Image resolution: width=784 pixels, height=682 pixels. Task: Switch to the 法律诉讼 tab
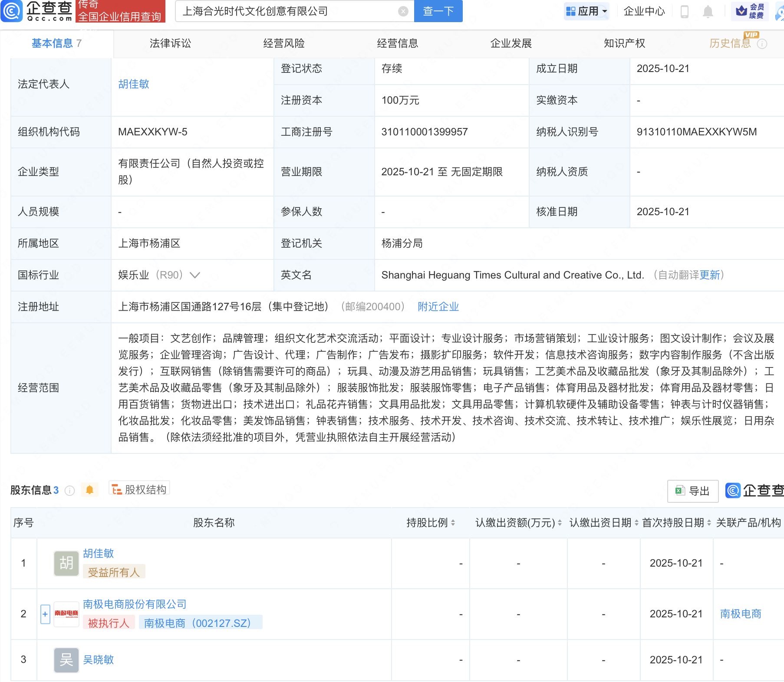point(170,43)
